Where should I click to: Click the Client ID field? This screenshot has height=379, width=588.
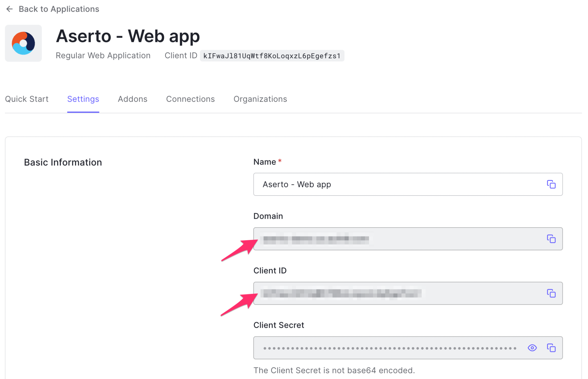[408, 293]
